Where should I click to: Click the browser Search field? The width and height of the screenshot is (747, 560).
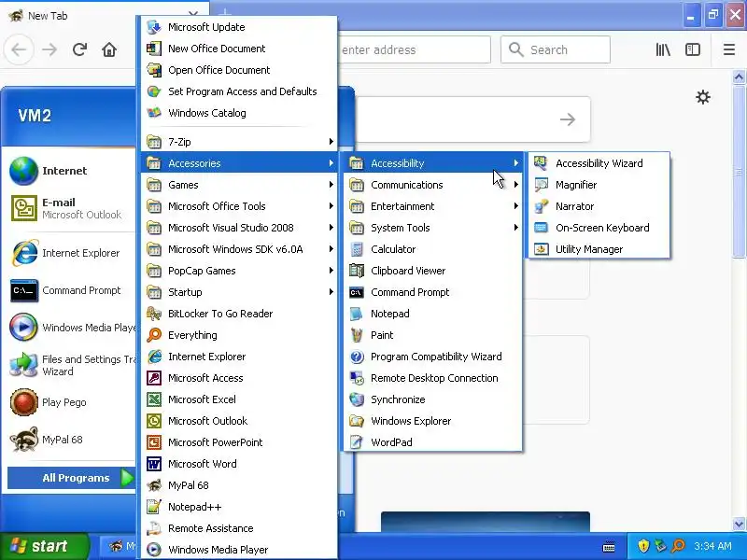point(555,49)
